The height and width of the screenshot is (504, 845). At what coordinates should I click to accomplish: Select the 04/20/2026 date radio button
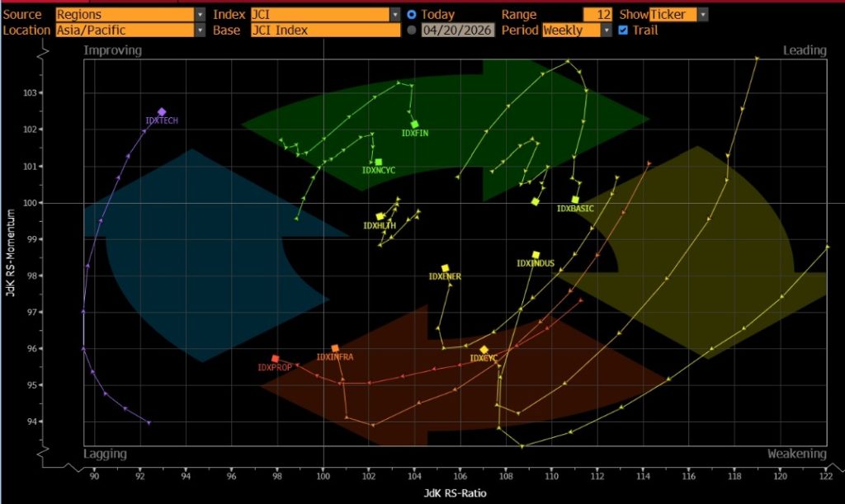[x=412, y=31]
